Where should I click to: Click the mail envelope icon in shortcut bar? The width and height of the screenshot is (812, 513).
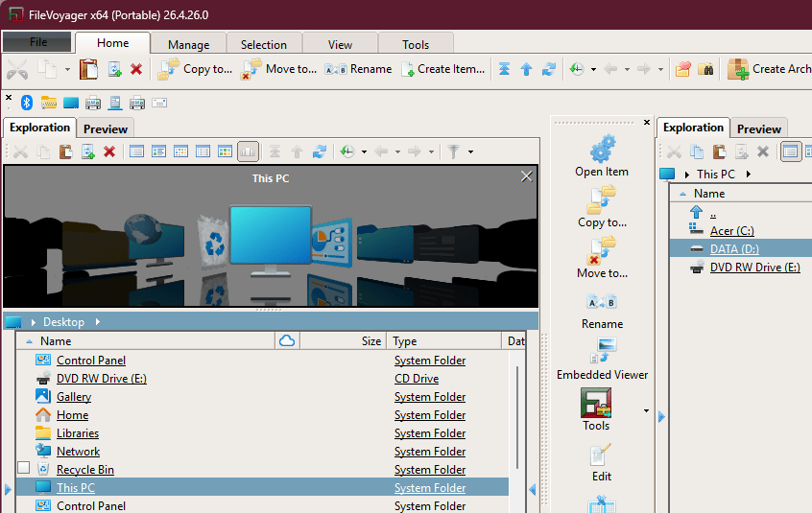[159, 103]
